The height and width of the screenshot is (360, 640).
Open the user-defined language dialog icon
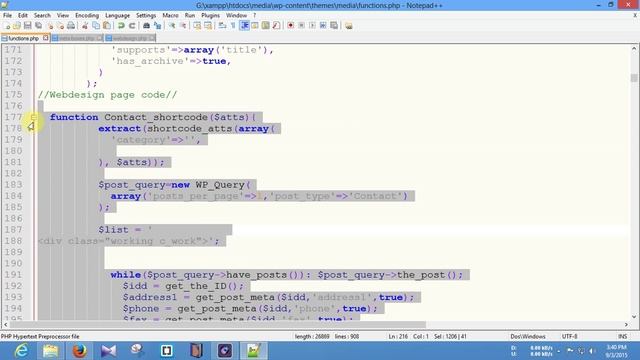(255, 26)
